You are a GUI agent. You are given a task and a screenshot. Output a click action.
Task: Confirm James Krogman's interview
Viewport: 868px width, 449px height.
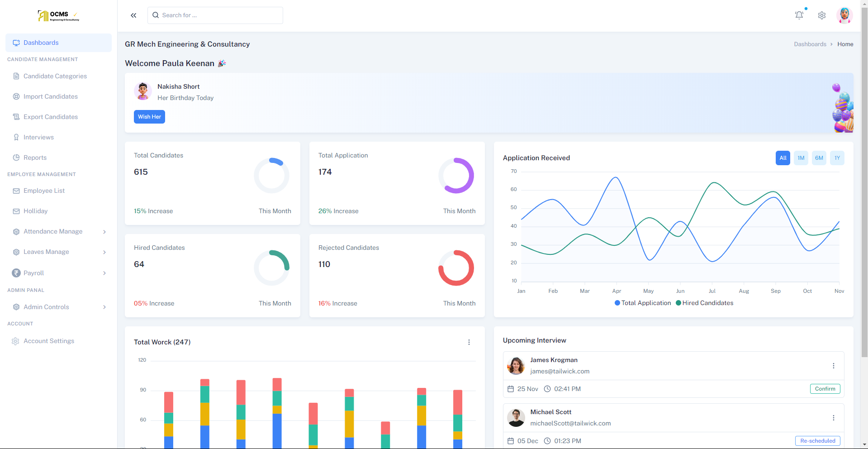825,389
